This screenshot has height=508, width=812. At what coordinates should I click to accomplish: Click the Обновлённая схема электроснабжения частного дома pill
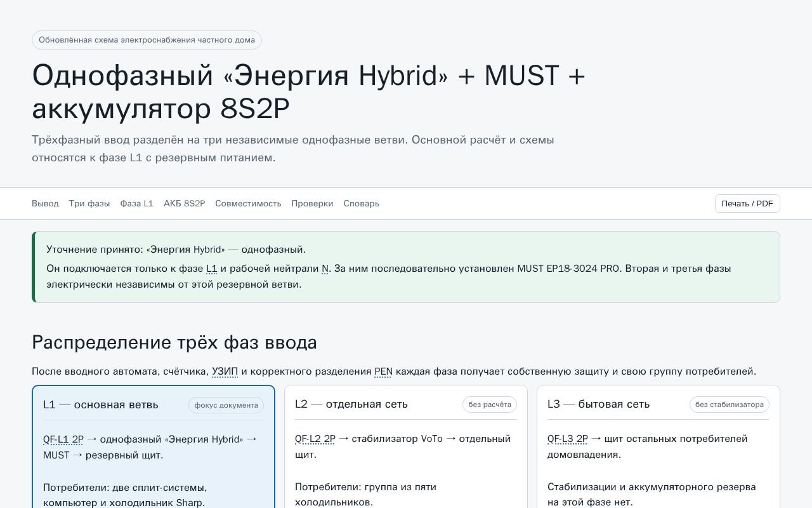(x=147, y=40)
